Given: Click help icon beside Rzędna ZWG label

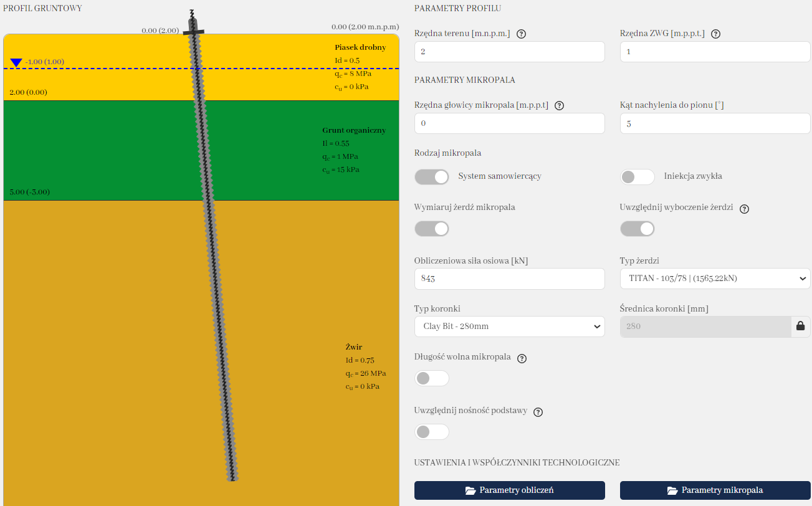Looking at the screenshot, I should point(715,34).
